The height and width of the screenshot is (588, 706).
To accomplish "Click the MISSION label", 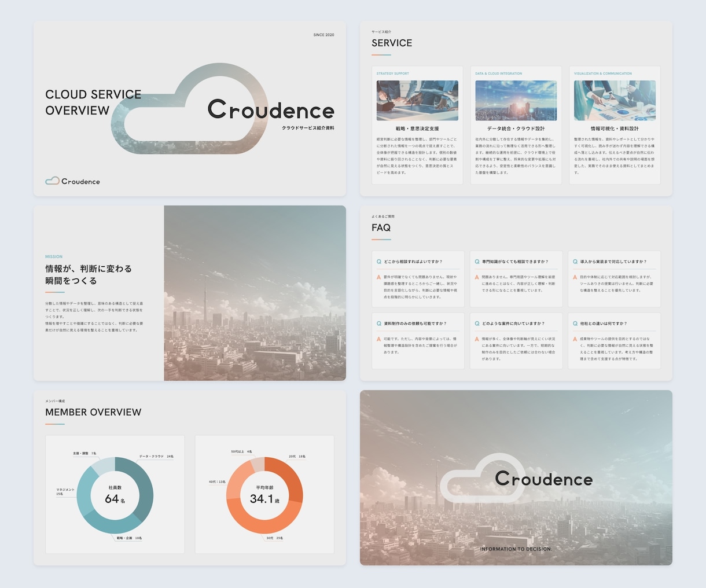I will pyautogui.click(x=54, y=256).
